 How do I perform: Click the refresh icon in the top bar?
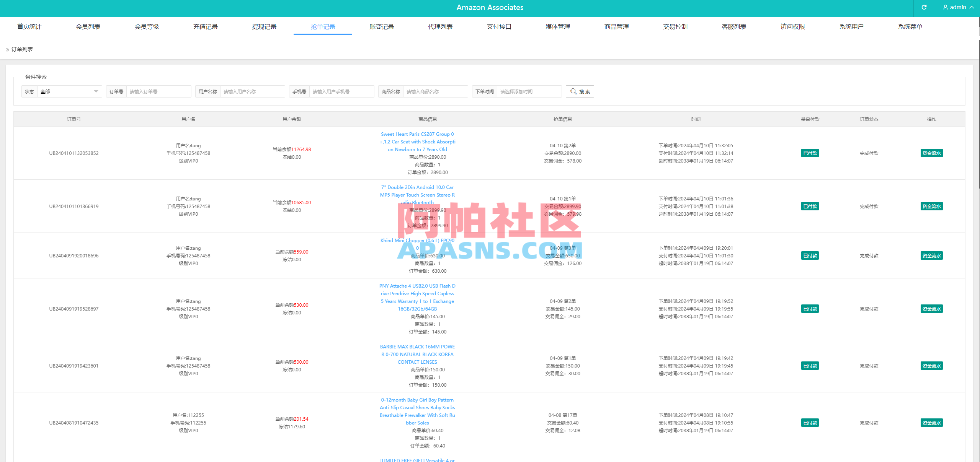tap(924, 8)
